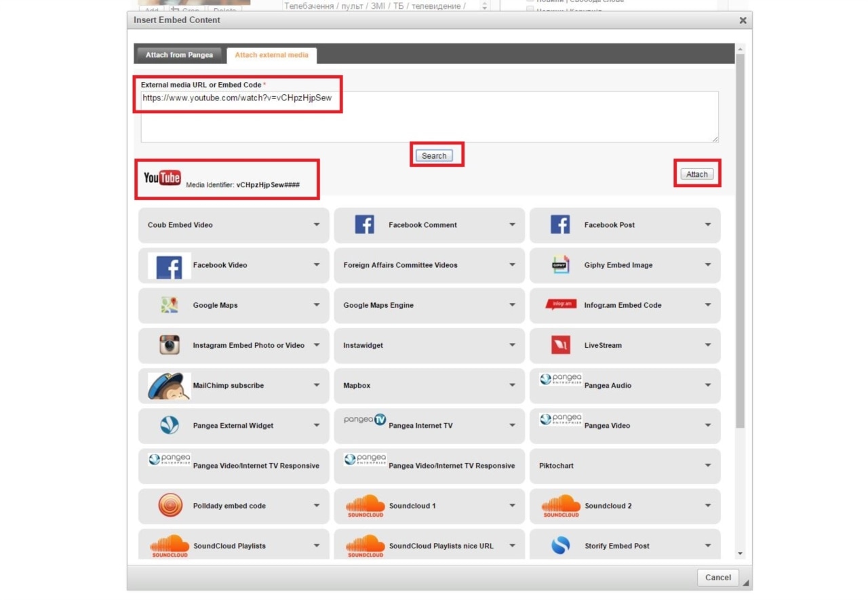Open the Facebook Comment dropdown arrow
Image resolution: width=868 pixels, height=600 pixels.
[512, 225]
